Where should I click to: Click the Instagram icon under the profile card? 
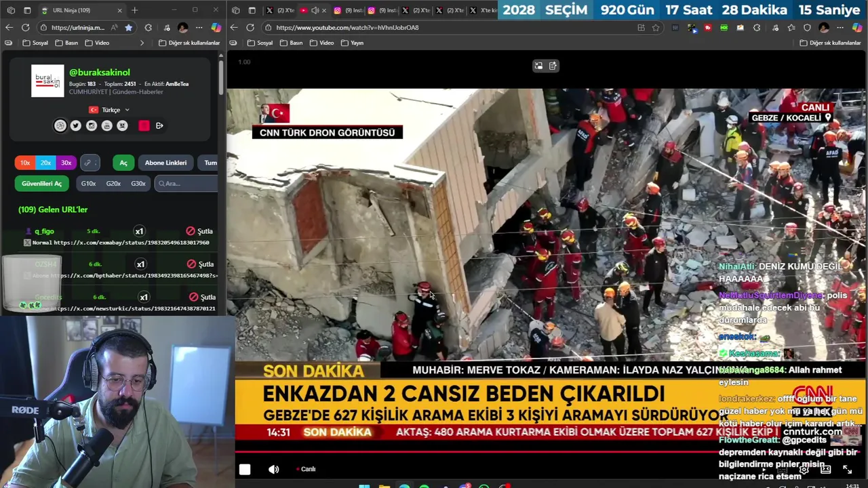pos(92,125)
